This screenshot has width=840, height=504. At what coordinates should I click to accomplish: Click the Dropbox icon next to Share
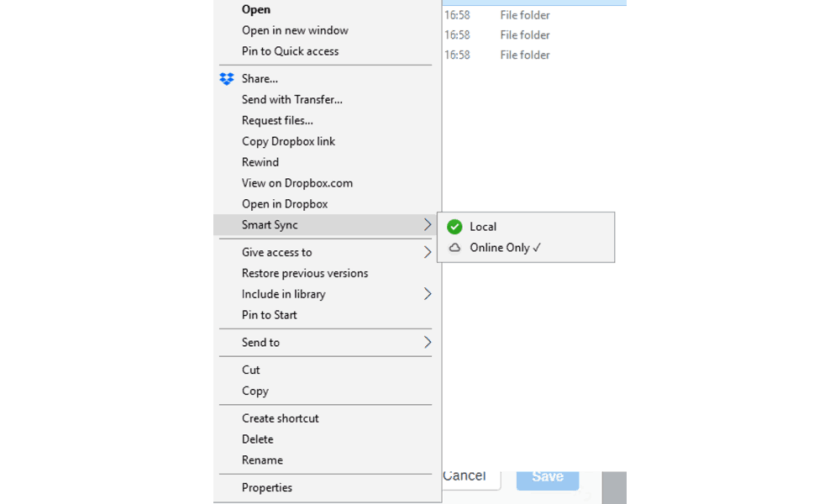[x=227, y=78]
